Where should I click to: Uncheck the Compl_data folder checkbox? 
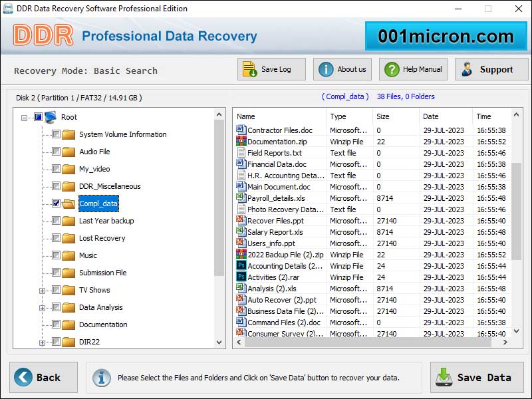pos(56,203)
